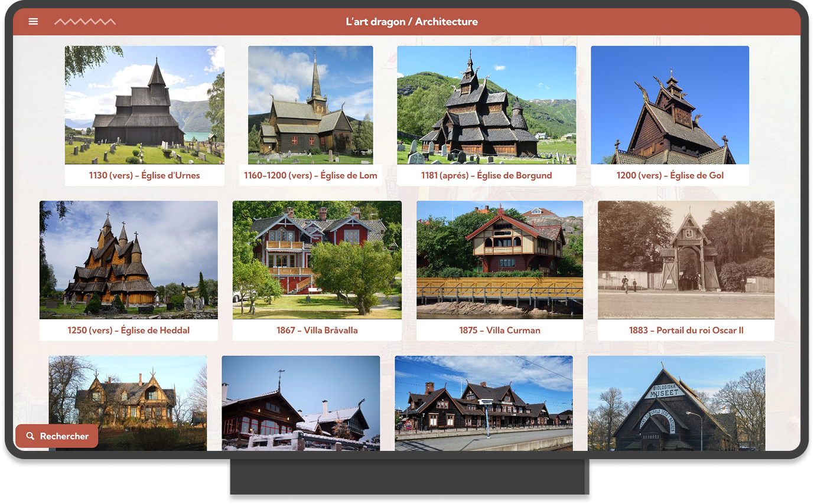Open the Église de Borgund image
Screen dimensions: 814x504
486,105
